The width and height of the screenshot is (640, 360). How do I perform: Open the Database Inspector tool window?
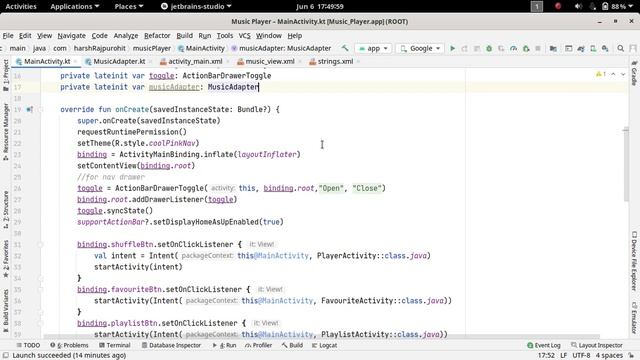(x=171, y=345)
